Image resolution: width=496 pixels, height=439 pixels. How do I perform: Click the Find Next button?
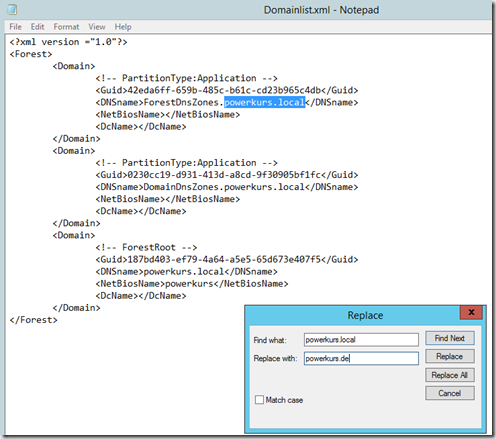coord(450,338)
